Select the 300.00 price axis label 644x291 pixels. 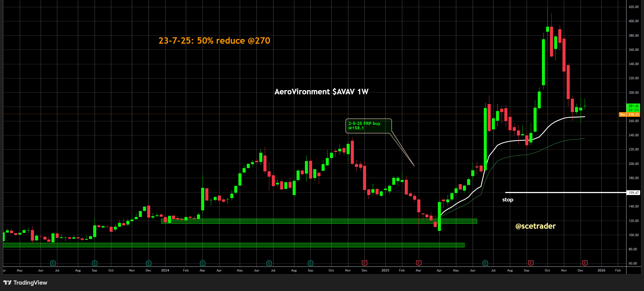(x=633, y=93)
